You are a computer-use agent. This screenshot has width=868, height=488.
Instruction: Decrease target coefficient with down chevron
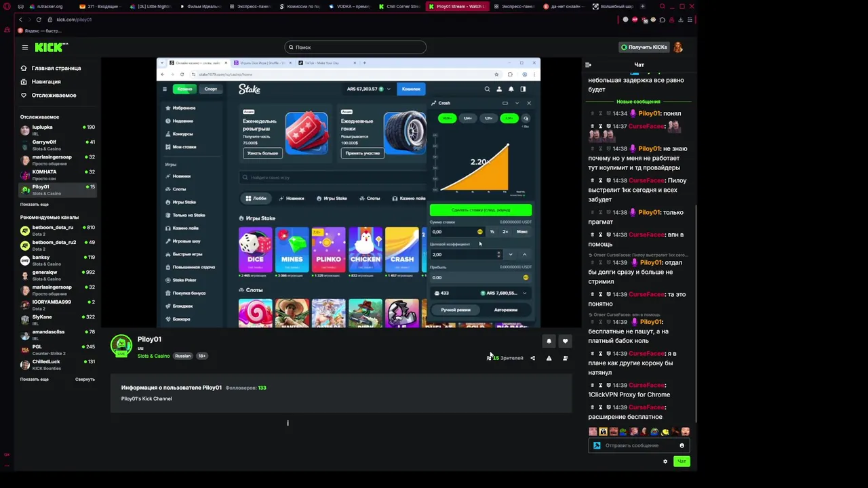[510, 255]
